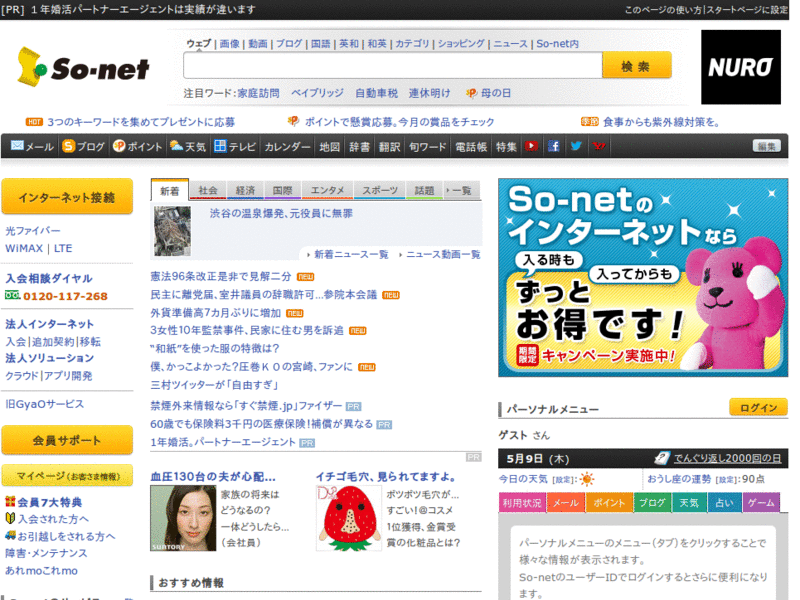800x600 pixels.
Task: Open the 母の日 featured keyword
Action: [495, 93]
